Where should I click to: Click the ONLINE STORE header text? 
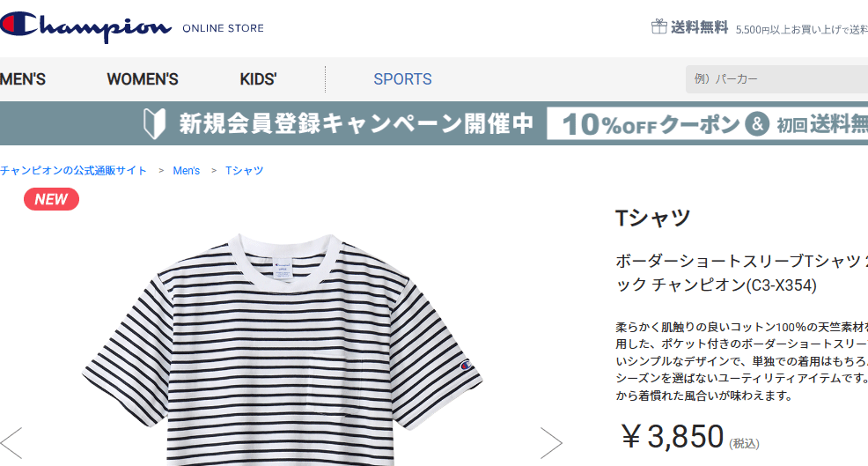coord(223,28)
